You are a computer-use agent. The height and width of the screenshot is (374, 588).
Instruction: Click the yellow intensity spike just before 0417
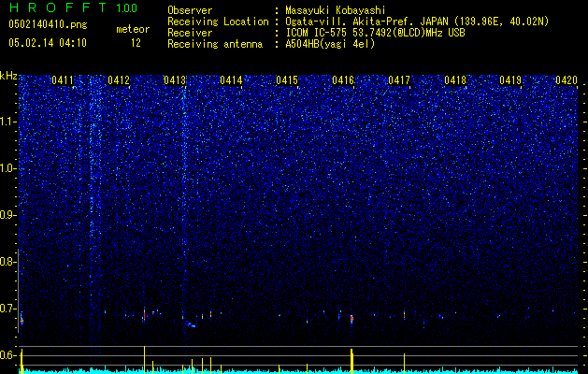tap(404, 363)
